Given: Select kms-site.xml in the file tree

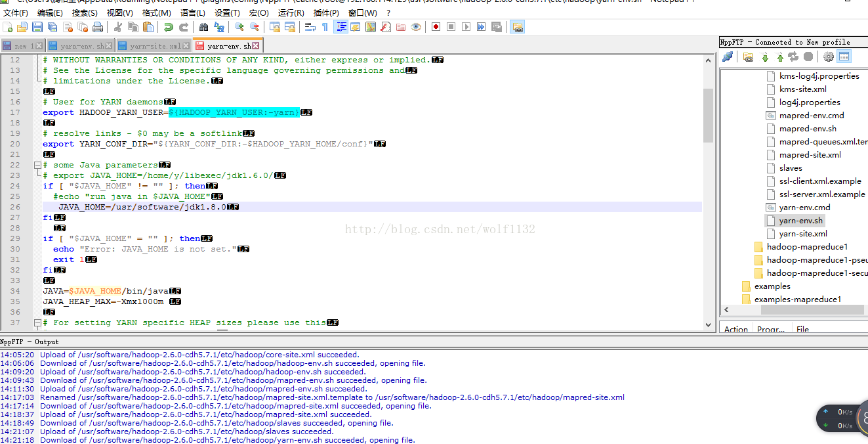Looking at the screenshot, I should pos(802,89).
